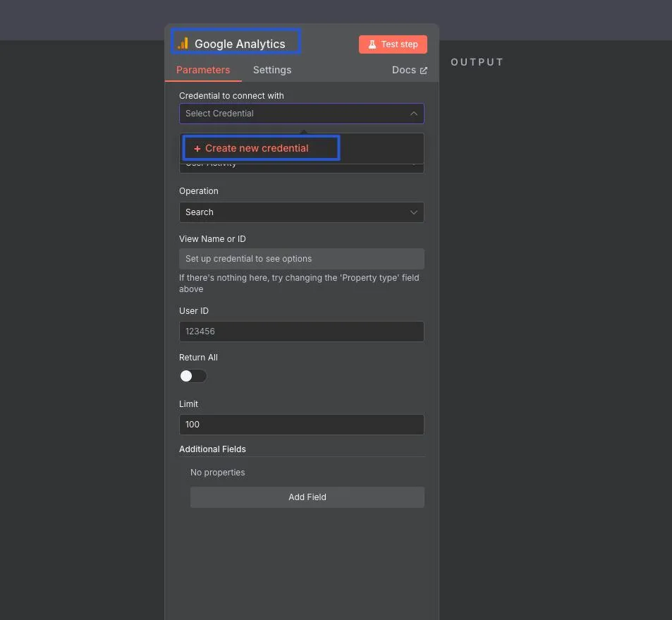Image resolution: width=672 pixels, height=620 pixels.
Task: Open the Select Credential dropdown
Action: point(296,114)
